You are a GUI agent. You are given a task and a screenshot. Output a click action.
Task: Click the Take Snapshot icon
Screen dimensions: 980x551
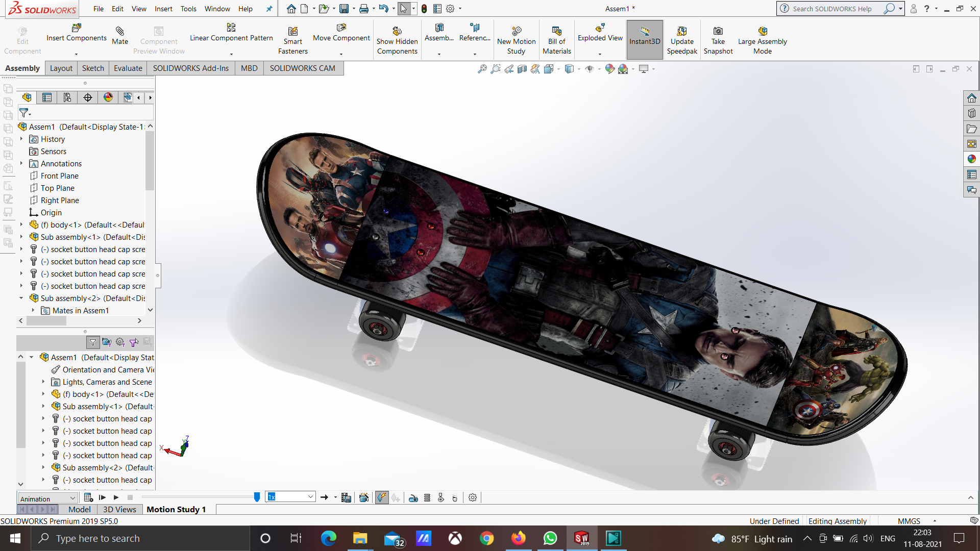[718, 32]
